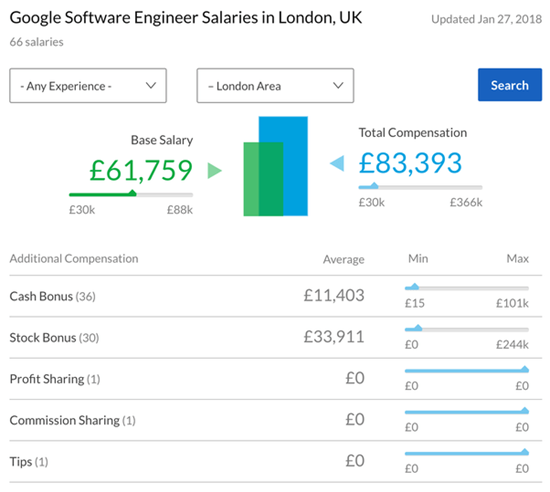550x492 pixels.
Task: Click the £83,393 total compensation value
Action: tap(410, 163)
